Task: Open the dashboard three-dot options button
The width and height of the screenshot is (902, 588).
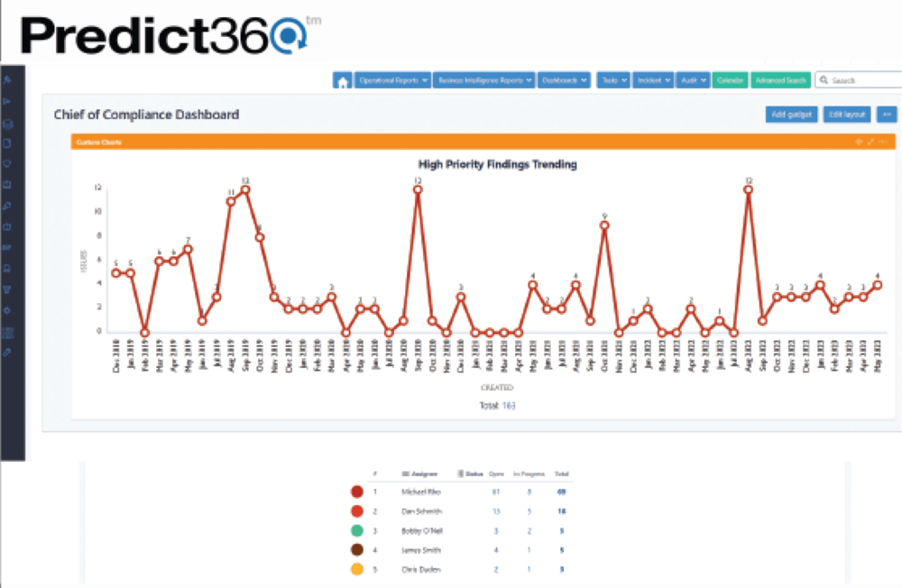Action: [x=887, y=115]
